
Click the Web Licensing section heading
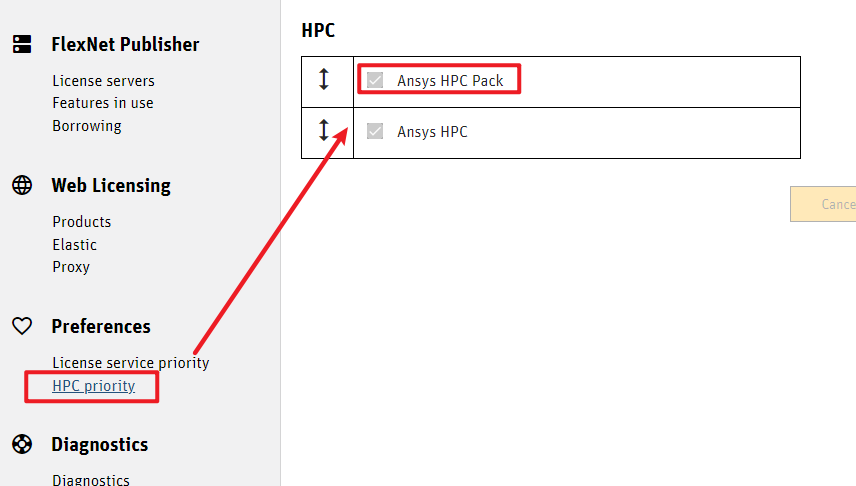(x=111, y=185)
